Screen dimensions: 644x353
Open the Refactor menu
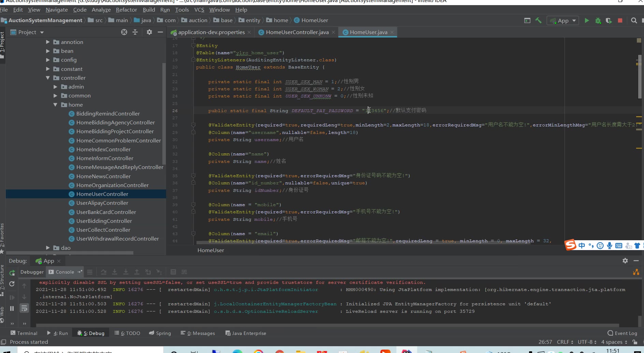126,10
